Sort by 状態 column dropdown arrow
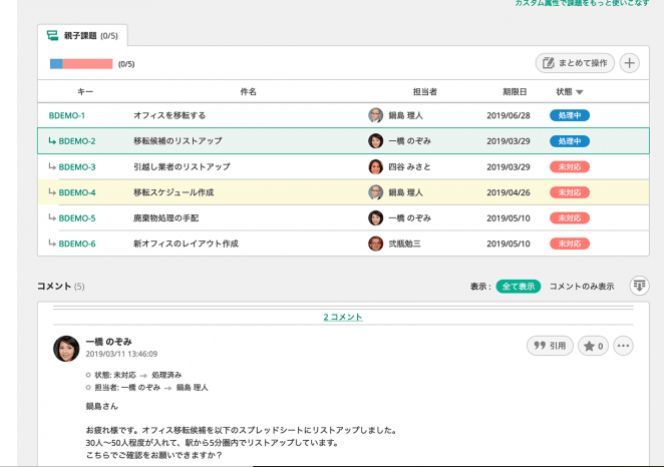This screenshot has width=664, height=467. point(580,92)
